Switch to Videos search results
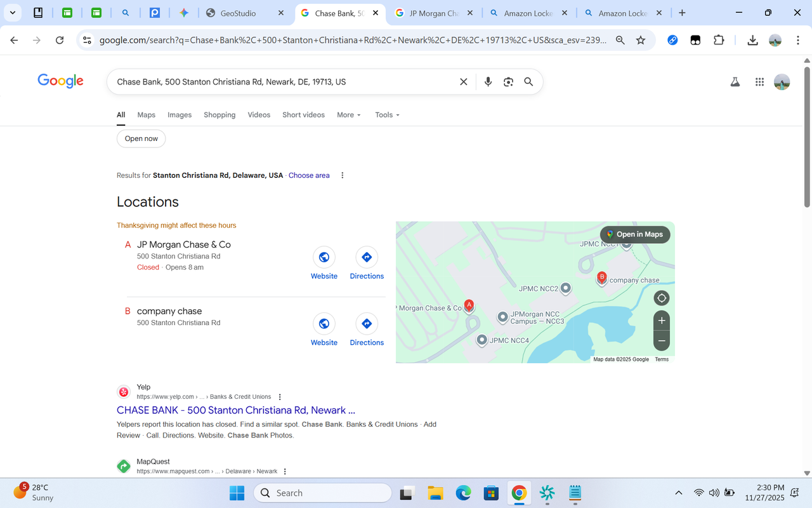 [x=259, y=115]
